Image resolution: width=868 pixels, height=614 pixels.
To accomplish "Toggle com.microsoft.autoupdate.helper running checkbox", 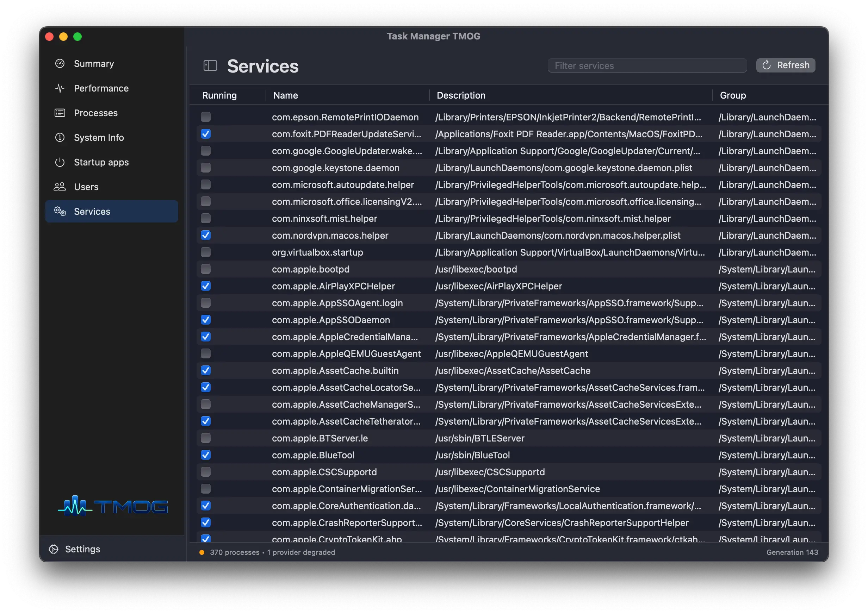I will coord(206,184).
